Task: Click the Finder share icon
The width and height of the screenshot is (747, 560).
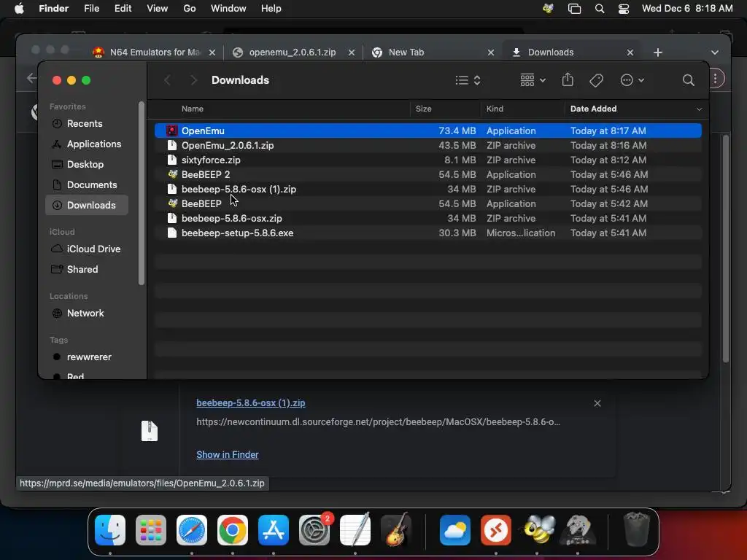Action: point(568,79)
